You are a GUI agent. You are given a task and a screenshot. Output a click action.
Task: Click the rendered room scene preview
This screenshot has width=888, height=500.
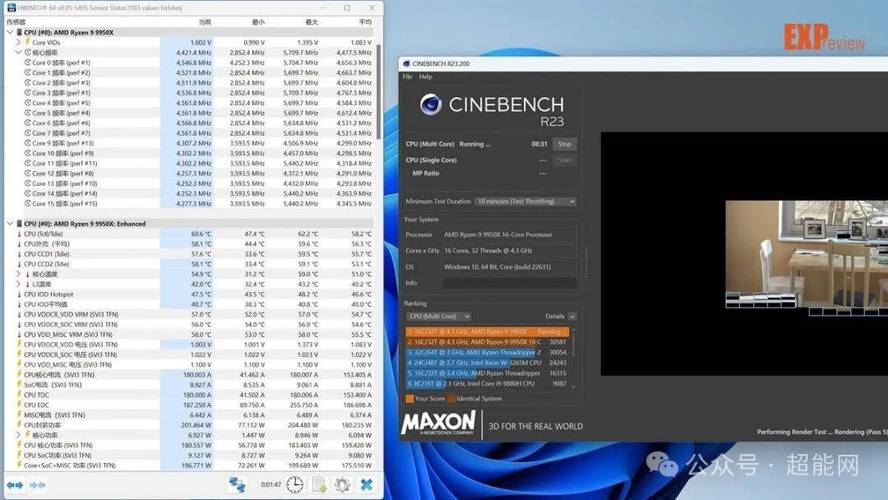(806, 254)
